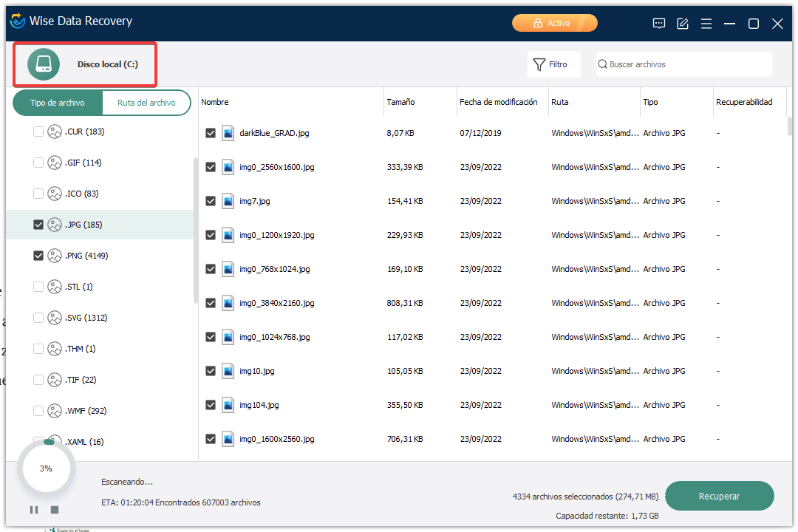The width and height of the screenshot is (798, 532).
Task: Select the Tipo de archivo tab
Action: (x=57, y=103)
